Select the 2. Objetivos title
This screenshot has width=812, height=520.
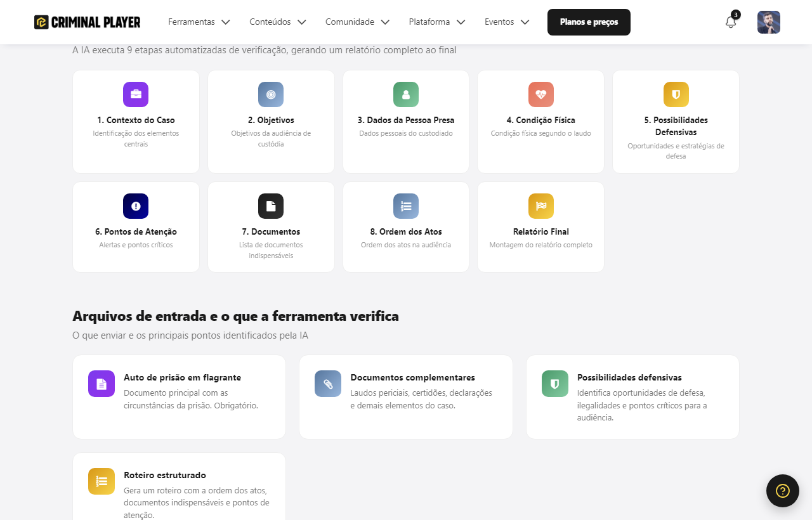click(271, 120)
